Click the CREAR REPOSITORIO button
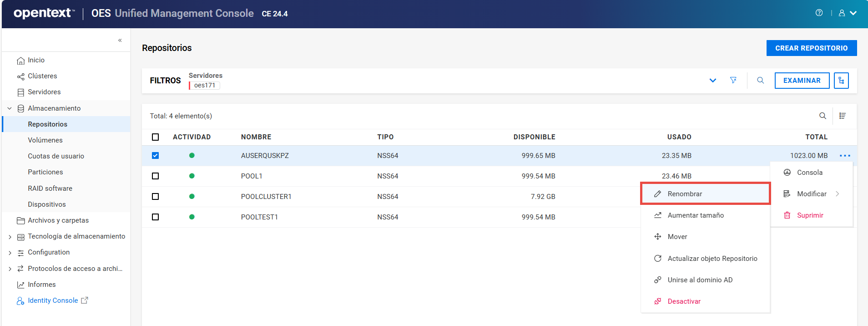The height and width of the screenshot is (326, 868). [x=811, y=48]
